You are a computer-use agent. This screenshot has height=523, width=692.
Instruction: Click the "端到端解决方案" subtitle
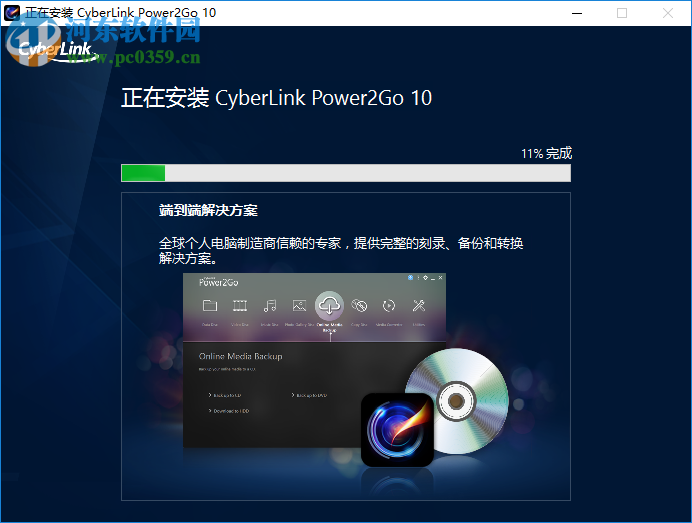(208, 210)
